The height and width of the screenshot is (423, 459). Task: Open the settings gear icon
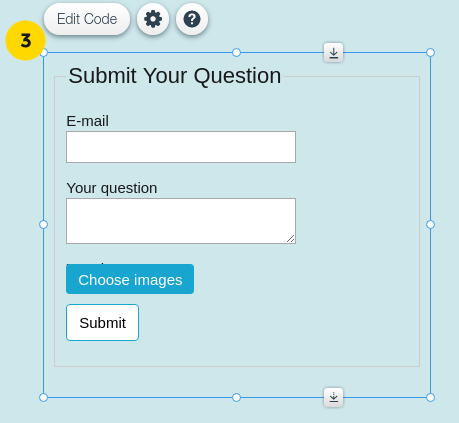153,19
